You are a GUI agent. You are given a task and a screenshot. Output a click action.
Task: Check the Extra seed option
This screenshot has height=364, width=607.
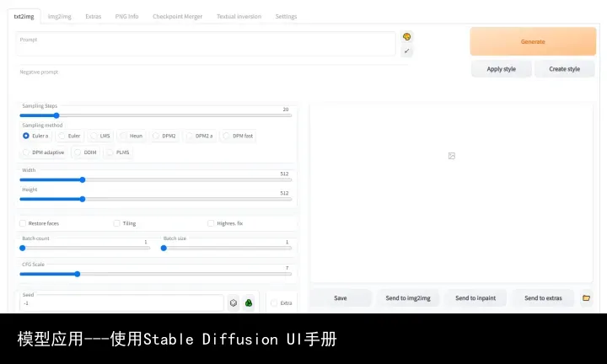(275, 302)
